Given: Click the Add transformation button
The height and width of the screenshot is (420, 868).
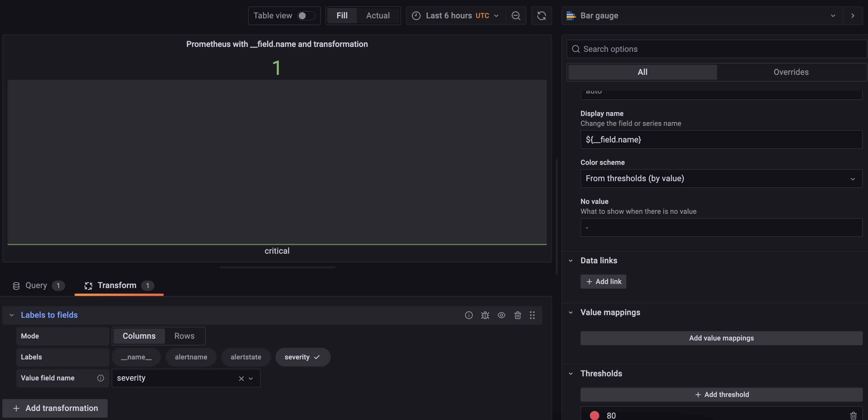Looking at the screenshot, I should (55, 408).
